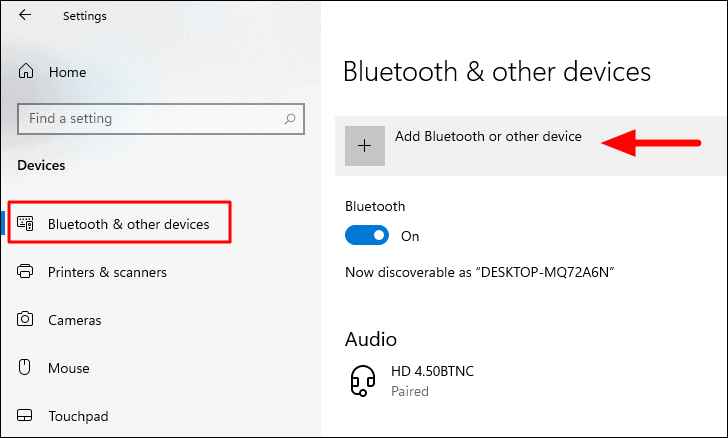Viewport: 728px width, 438px height.
Task: Click the plus icon to add device
Action: point(364,146)
